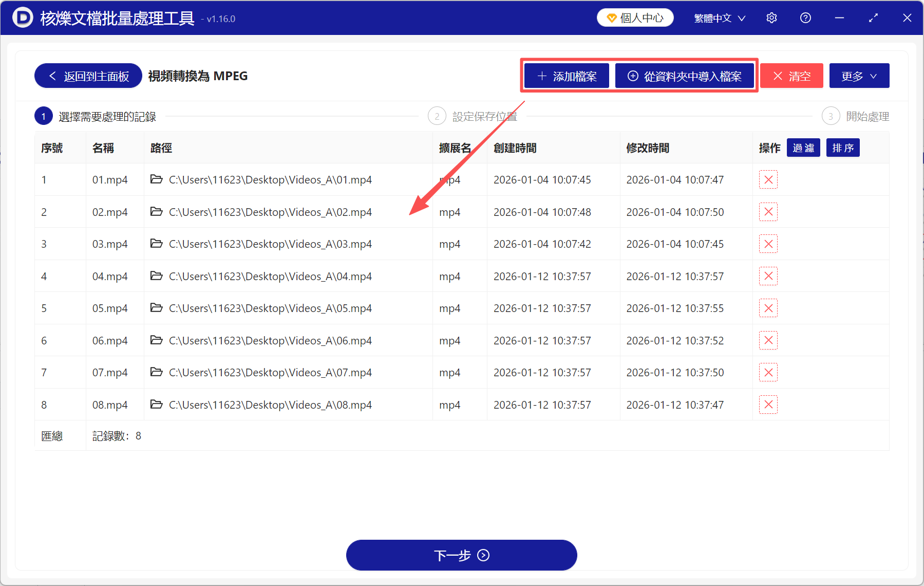Open the 更多 dropdown menu
The width and height of the screenshot is (924, 586).
point(859,75)
